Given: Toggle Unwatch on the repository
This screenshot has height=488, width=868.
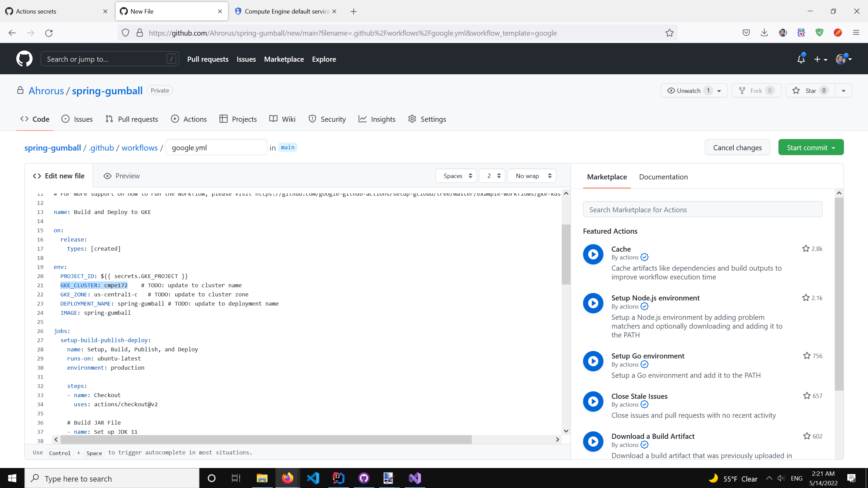Looking at the screenshot, I should pyautogui.click(x=689, y=91).
